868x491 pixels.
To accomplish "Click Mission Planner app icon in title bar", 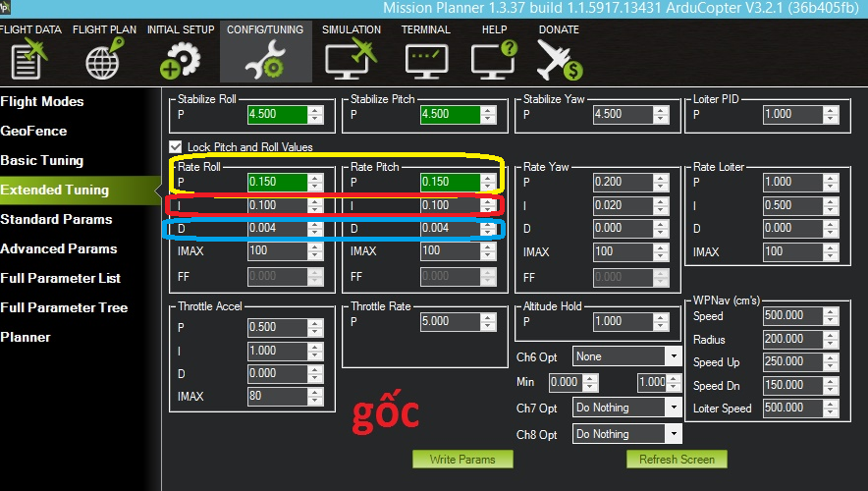I will [x=5, y=7].
